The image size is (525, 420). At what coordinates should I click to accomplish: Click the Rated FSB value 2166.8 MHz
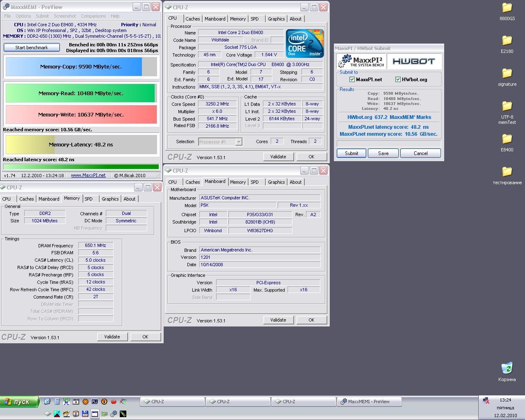pos(217,126)
